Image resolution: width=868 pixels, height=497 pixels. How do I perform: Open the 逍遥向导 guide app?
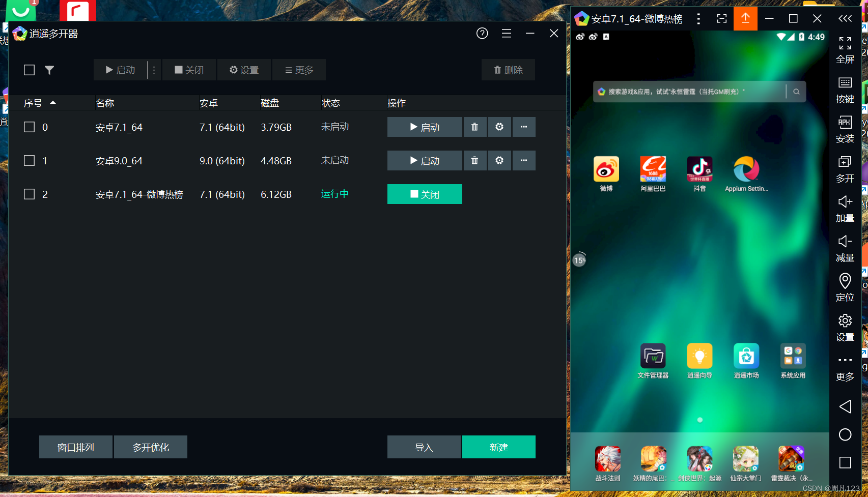[x=699, y=356]
